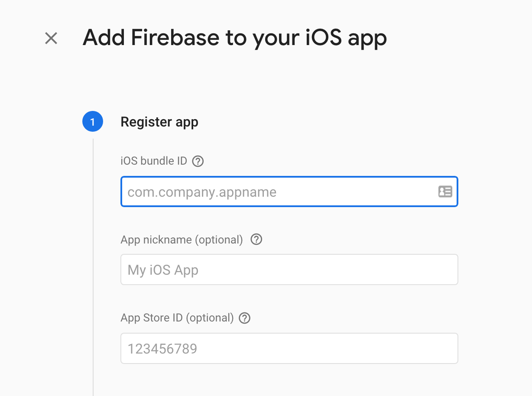Click the contact autofill icon in bundle ID field
The width and height of the screenshot is (532, 396).
445,192
